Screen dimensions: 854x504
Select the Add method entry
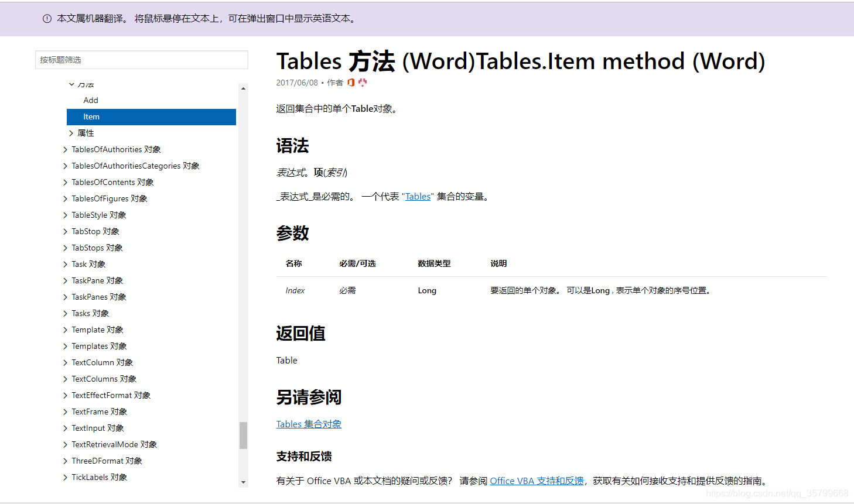[91, 100]
